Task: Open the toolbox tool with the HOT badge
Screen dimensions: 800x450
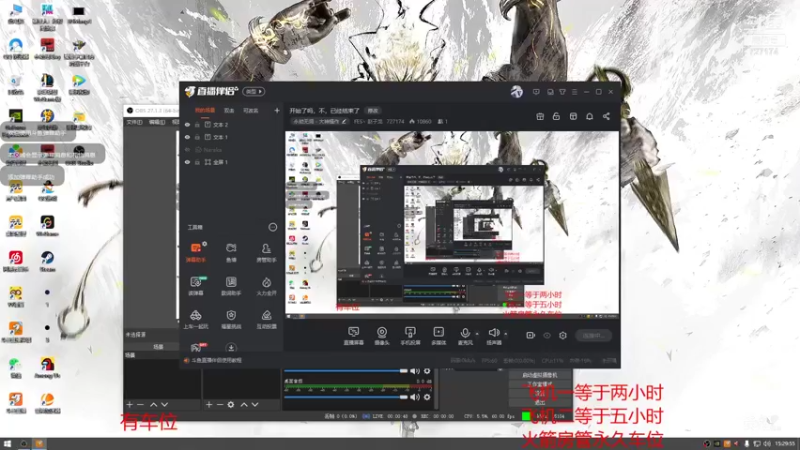Action: (x=197, y=347)
